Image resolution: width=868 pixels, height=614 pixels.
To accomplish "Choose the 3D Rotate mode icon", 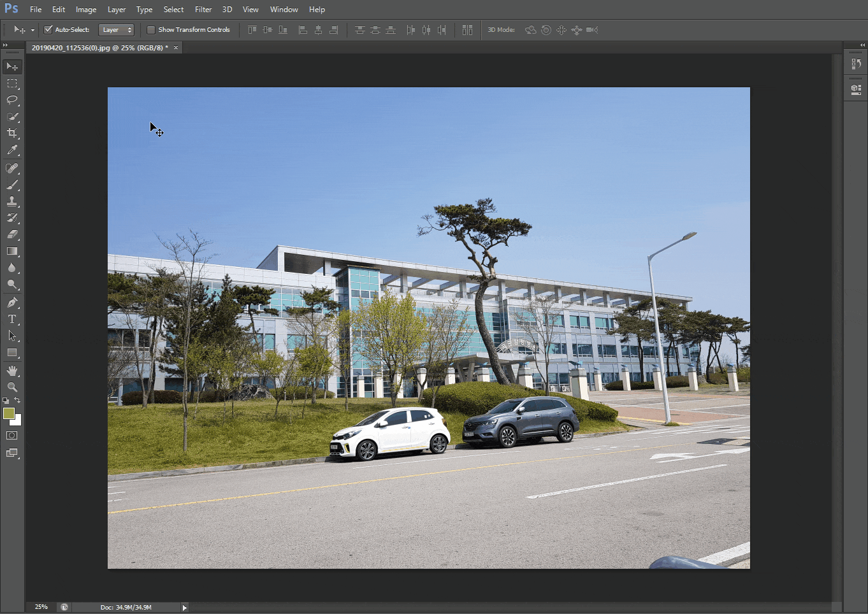I will [530, 30].
